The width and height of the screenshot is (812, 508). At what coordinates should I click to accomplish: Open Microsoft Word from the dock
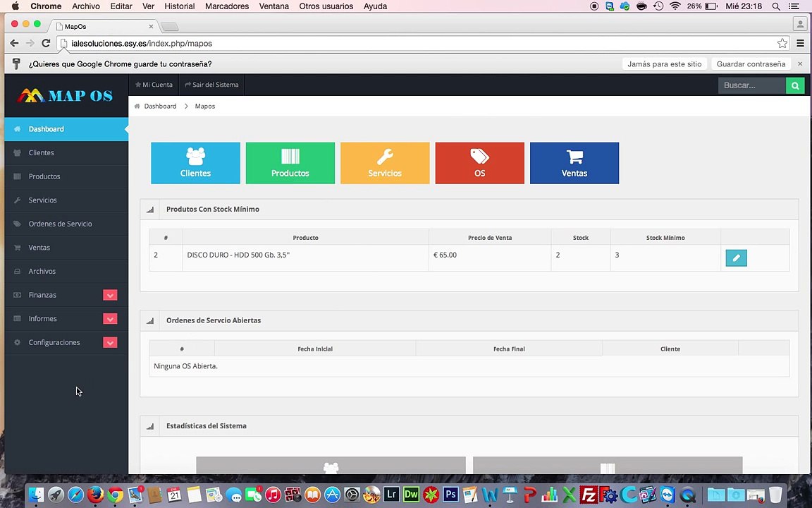coord(490,495)
